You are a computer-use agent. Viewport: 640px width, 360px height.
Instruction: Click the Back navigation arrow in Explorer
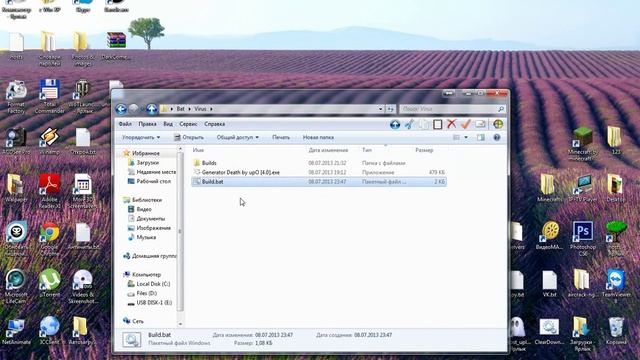tap(121, 109)
